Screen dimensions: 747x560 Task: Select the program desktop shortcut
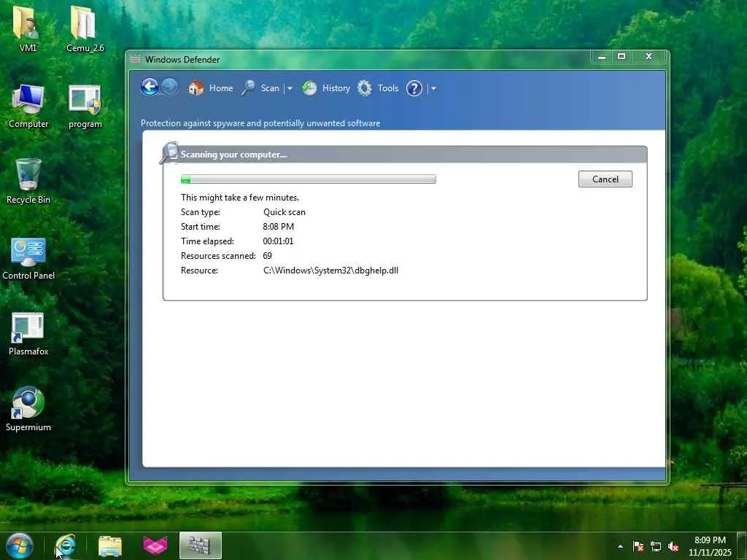[85, 106]
